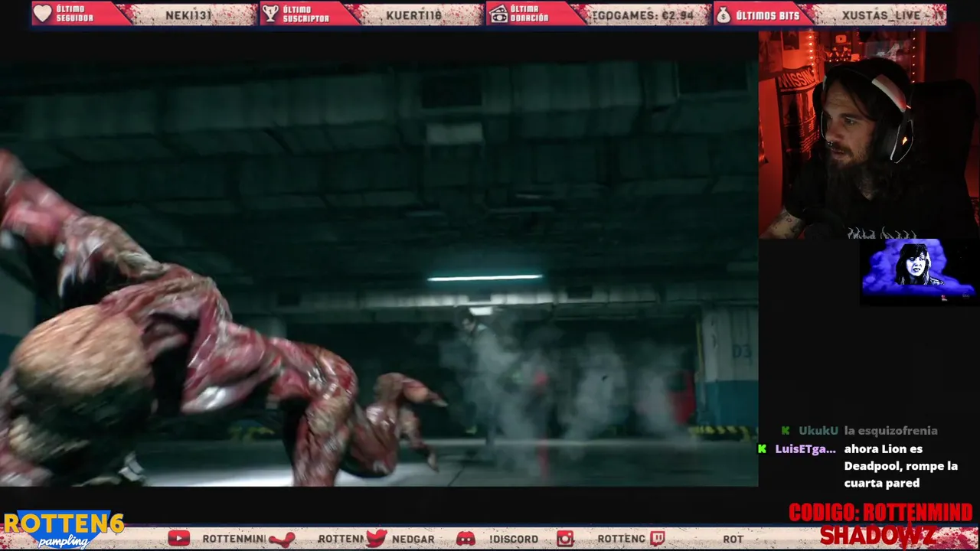Click 'CODIGO: ROTTENMIND' promo text
980x551 pixels.
[x=880, y=513]
